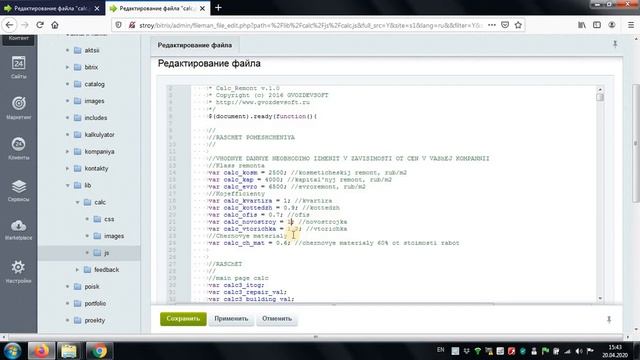
Task: Open the Windows Start button
Action: (x=12, y=351)
